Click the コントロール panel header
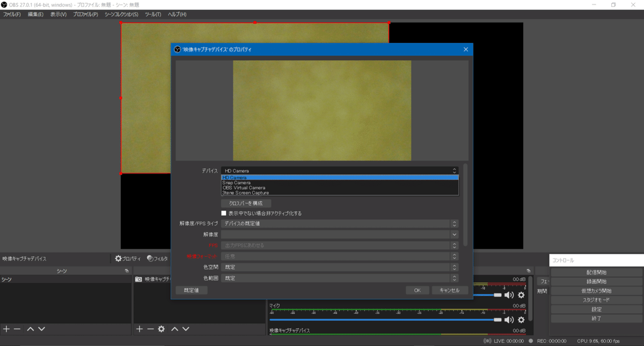644x346 pixels. pos(596,260)
